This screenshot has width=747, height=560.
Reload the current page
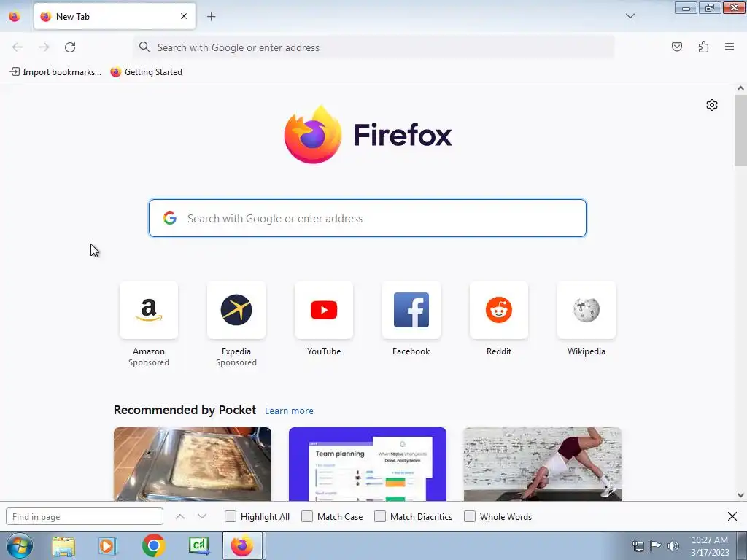[x=70, y=47]
